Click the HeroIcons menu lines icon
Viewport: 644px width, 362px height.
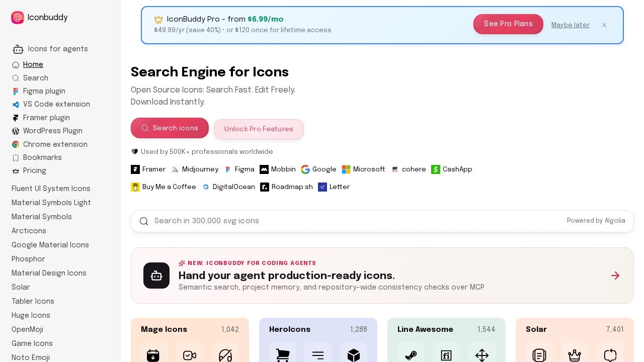pos(318,355)
